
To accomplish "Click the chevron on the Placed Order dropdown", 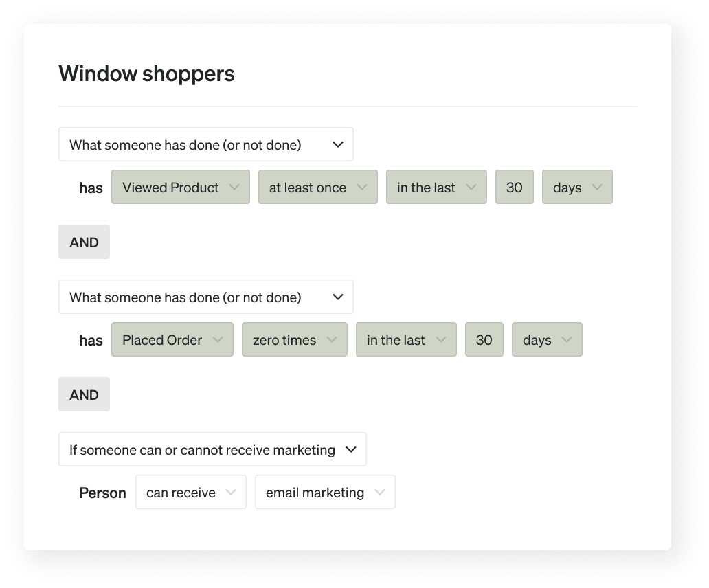I will coord(218,340).
